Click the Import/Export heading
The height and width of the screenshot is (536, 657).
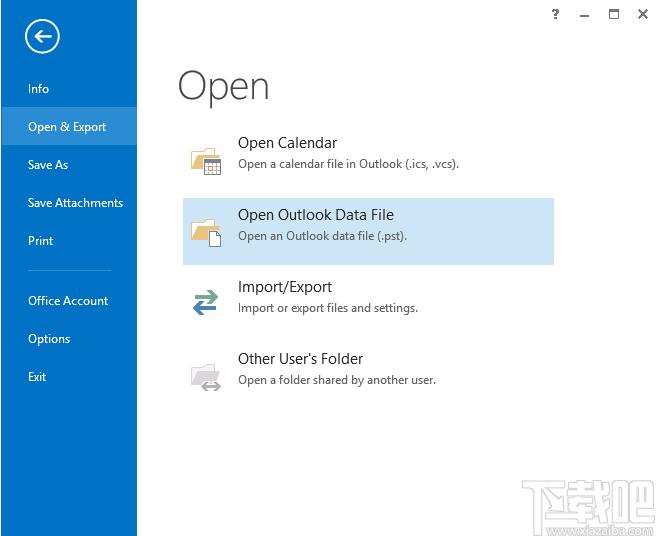pos(285,287)
